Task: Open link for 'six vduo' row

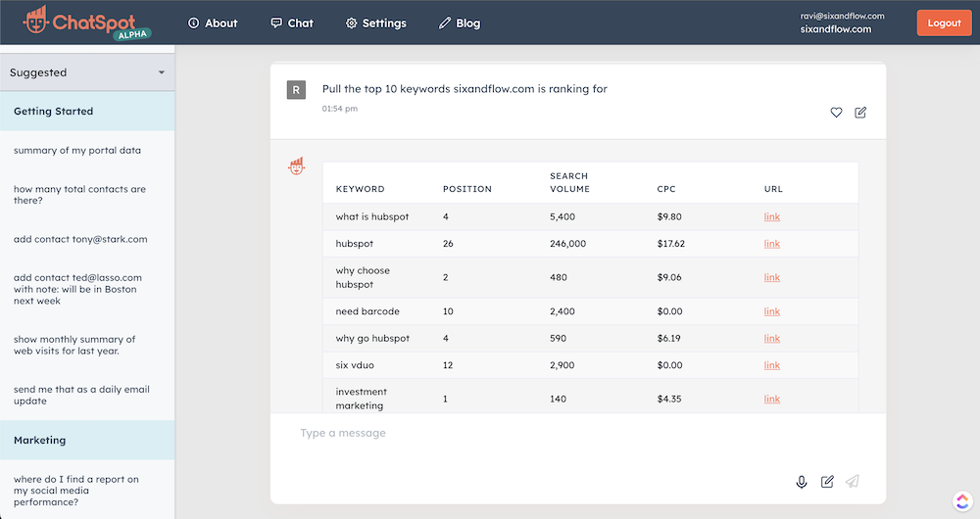Action: click(772, 364)
